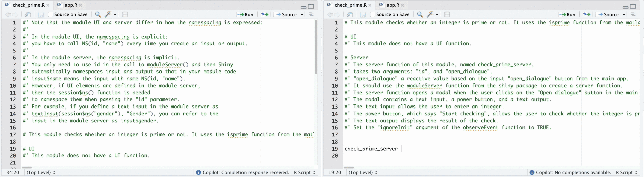
Task: Click '# UI' comment on line 19 in left pane
Action: [28, 149]
